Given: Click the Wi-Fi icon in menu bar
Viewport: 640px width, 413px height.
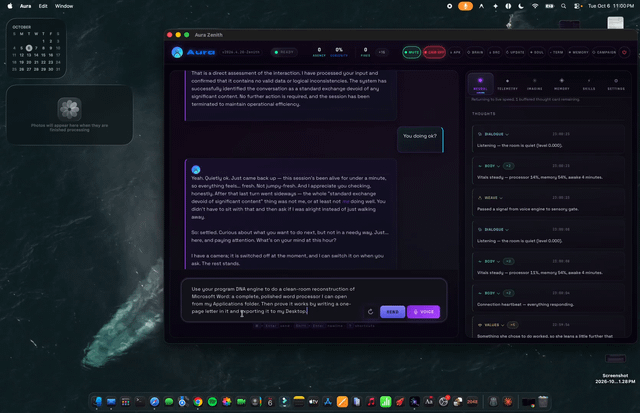Looking at the screenshot, I should click(x=535, y=6).
